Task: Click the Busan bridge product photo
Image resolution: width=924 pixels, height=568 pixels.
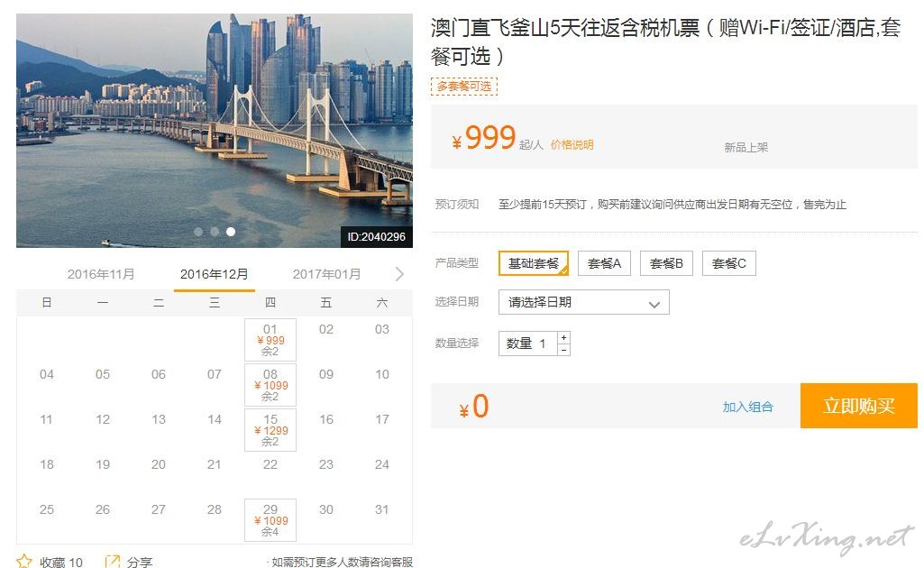Action: tap(215, 130)
